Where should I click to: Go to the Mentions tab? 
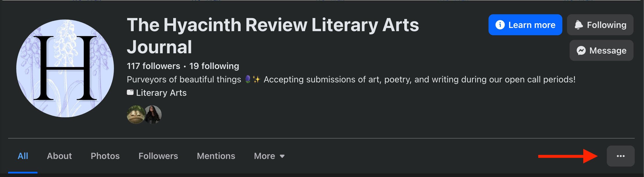coord(216,156)
